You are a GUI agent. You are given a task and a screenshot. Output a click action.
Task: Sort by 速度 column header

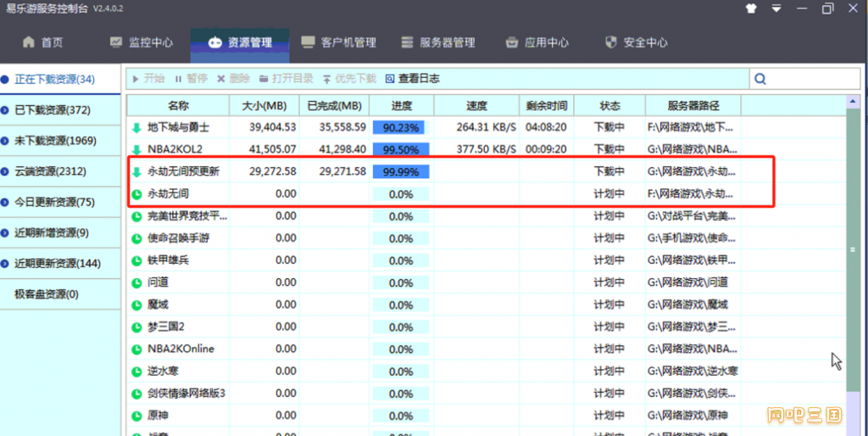click(x=476, y=105)
